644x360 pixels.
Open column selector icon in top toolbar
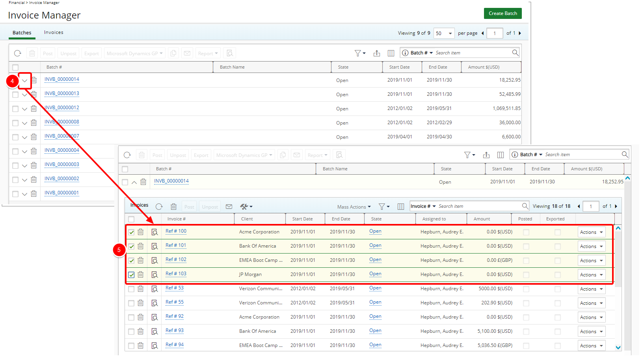[x=391, y=53]
